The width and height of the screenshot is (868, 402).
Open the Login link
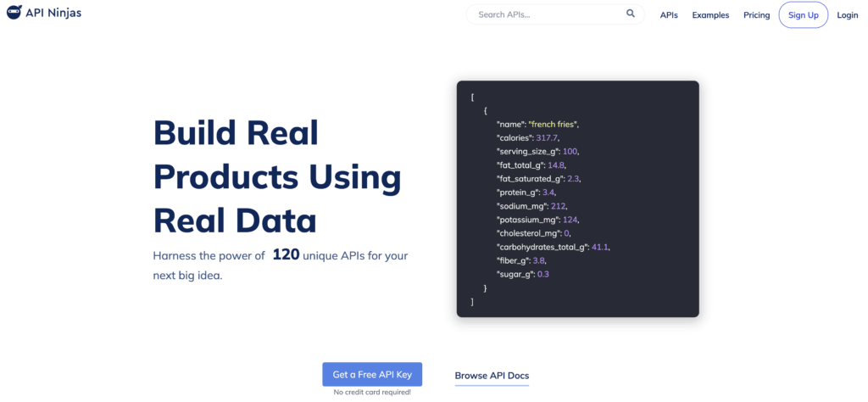pos(847,15)
